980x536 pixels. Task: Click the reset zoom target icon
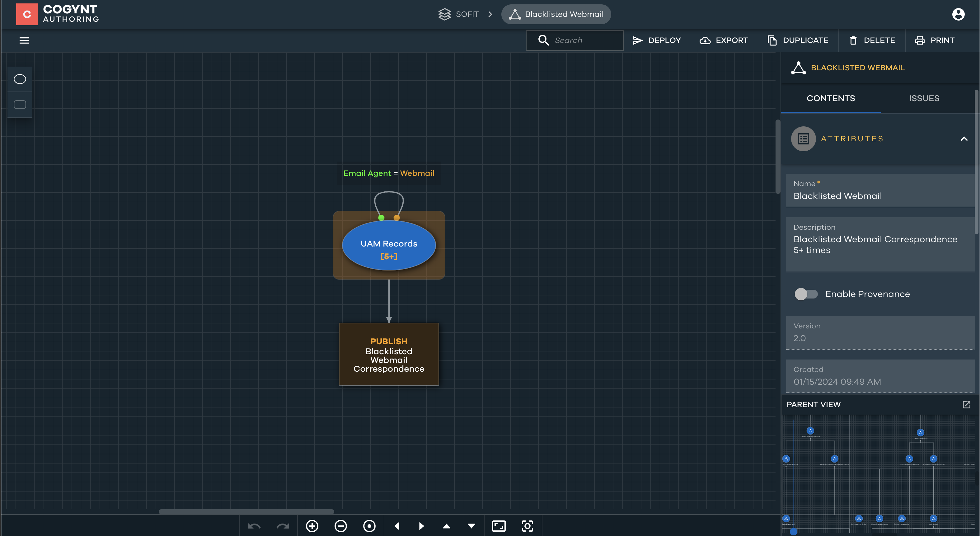[369, 526]
